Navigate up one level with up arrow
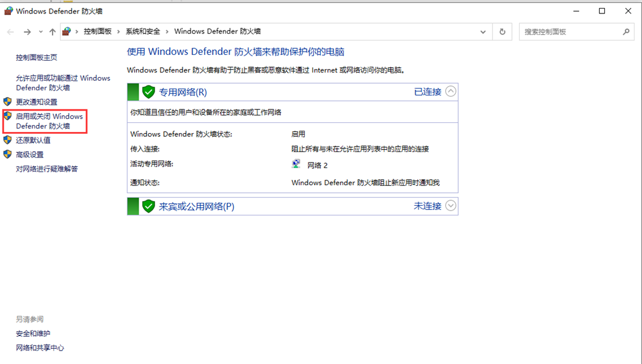 click(53, 32)
